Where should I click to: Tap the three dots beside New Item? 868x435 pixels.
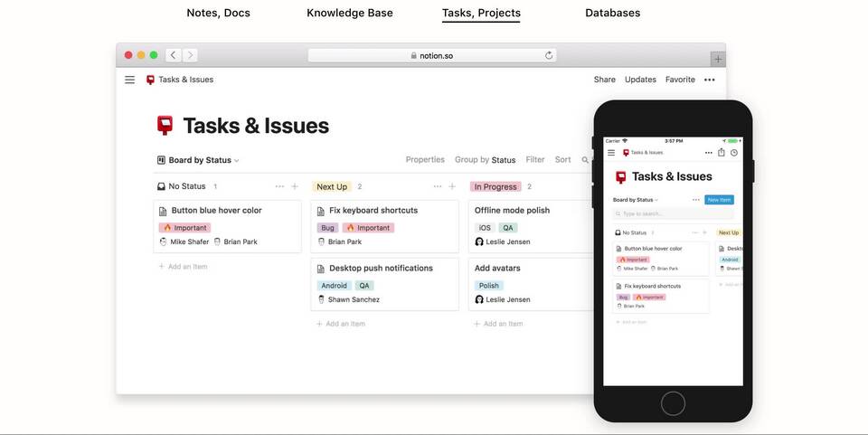(x=696, y=200)
